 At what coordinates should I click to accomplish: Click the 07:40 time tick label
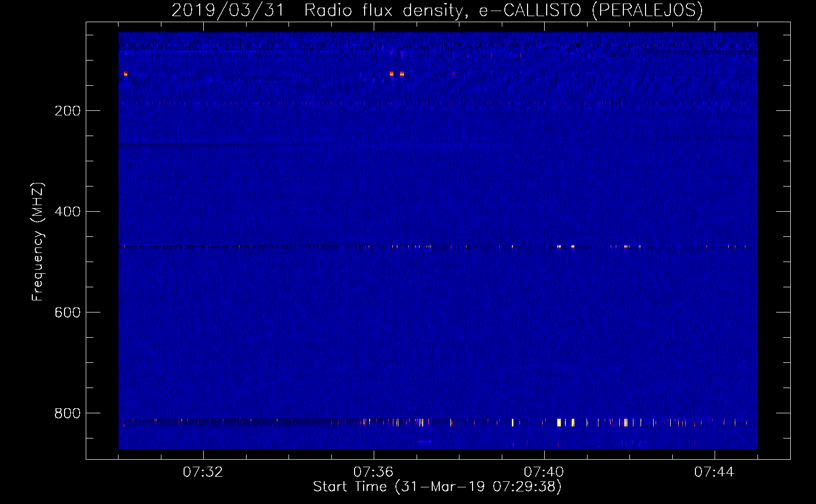pyautogui.click(x=544, y=472)
